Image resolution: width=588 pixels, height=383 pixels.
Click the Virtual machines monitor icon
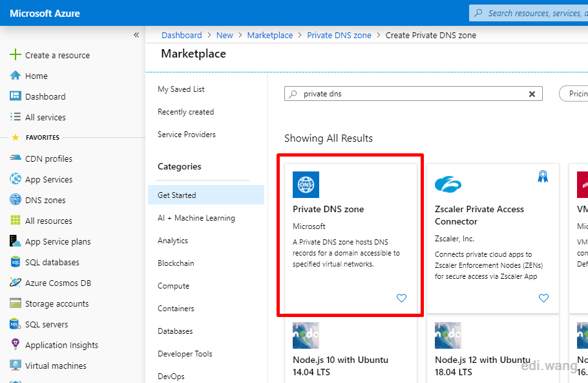[16, 365]
